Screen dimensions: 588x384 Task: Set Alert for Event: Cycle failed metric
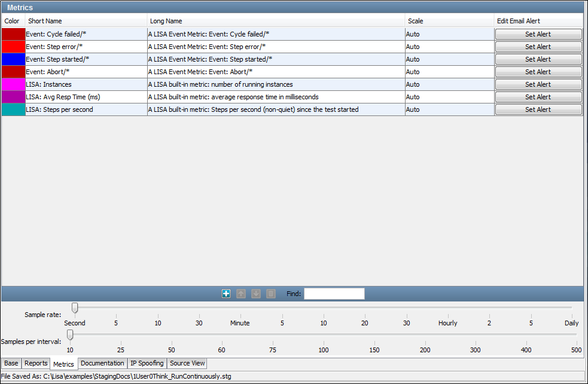[538, 34]
